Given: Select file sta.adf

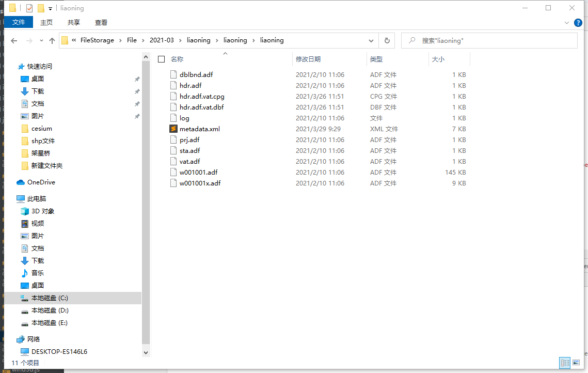Looking at the screenshot, I should (190, 150).
